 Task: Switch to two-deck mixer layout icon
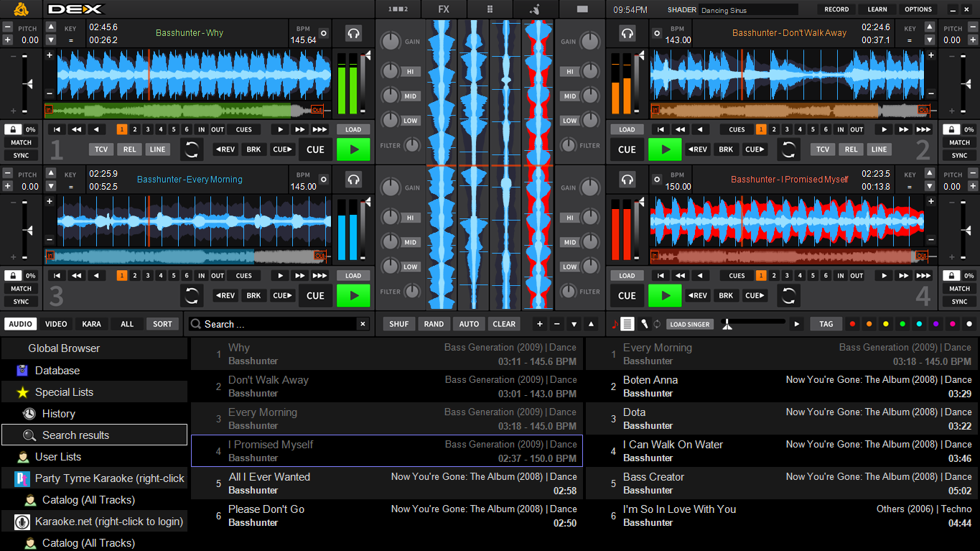pos(397,9)
